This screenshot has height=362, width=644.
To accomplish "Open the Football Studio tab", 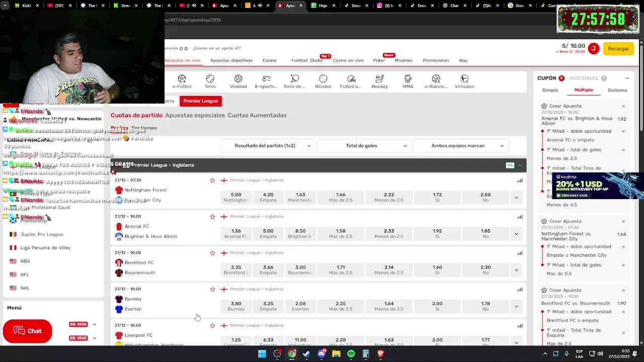I will click(307, 60).
